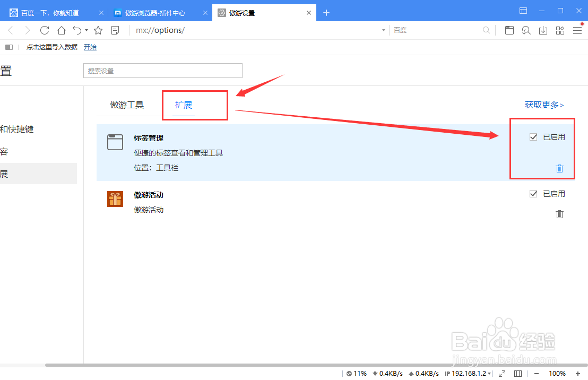Viewport: 588px width, 380px height.
Task: Zoom out with the minus button
Action: [537, 374]
